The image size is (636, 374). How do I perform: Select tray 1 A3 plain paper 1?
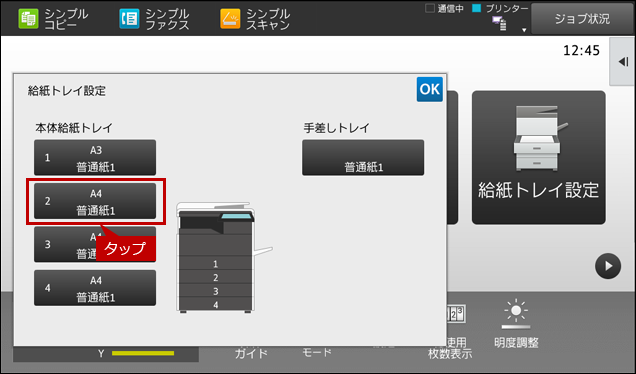pyautogui.click(x=95, y=158)
